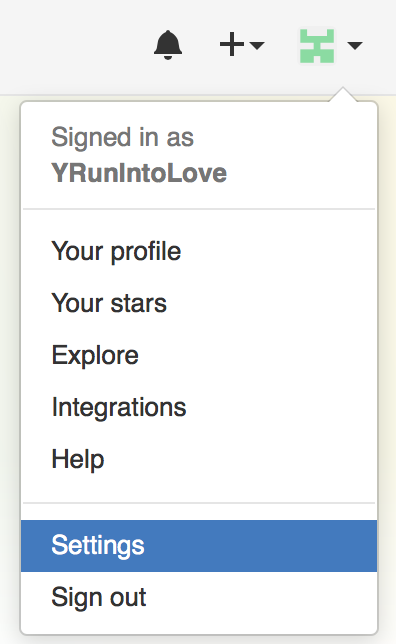Open the notifications bell icon
Screen dimensions: 396x644
point(168,45)
